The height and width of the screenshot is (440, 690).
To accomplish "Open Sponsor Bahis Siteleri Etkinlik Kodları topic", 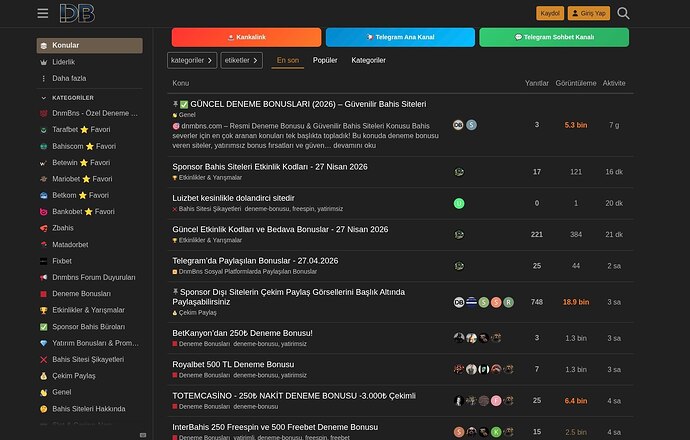I will pyautogui.click(x=270, y=167).
